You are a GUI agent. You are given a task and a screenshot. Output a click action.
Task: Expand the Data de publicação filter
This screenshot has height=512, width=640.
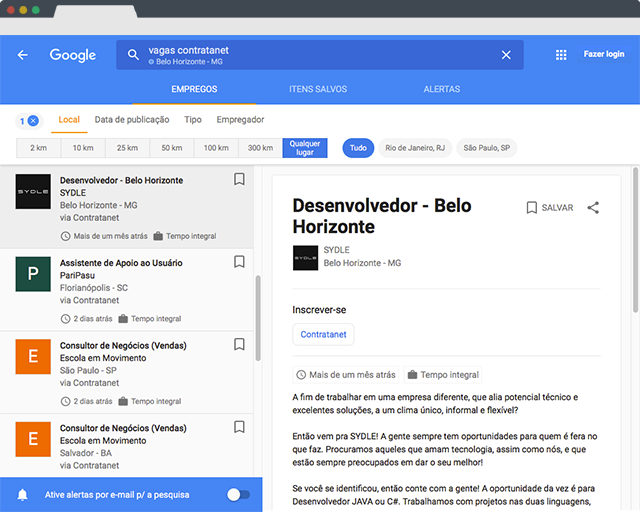[x=132, y=120]
